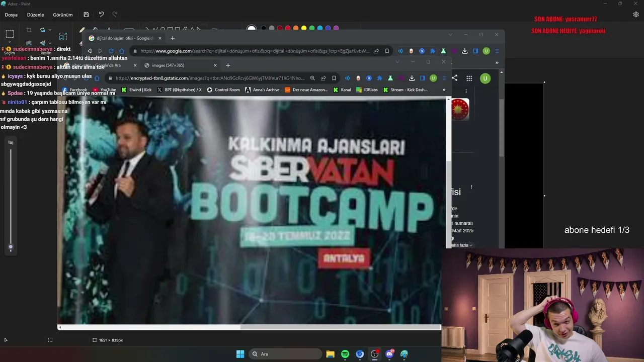Show more bookmarks in the front browser
This screenshot has height=362, width=644.
coord(444,90)
